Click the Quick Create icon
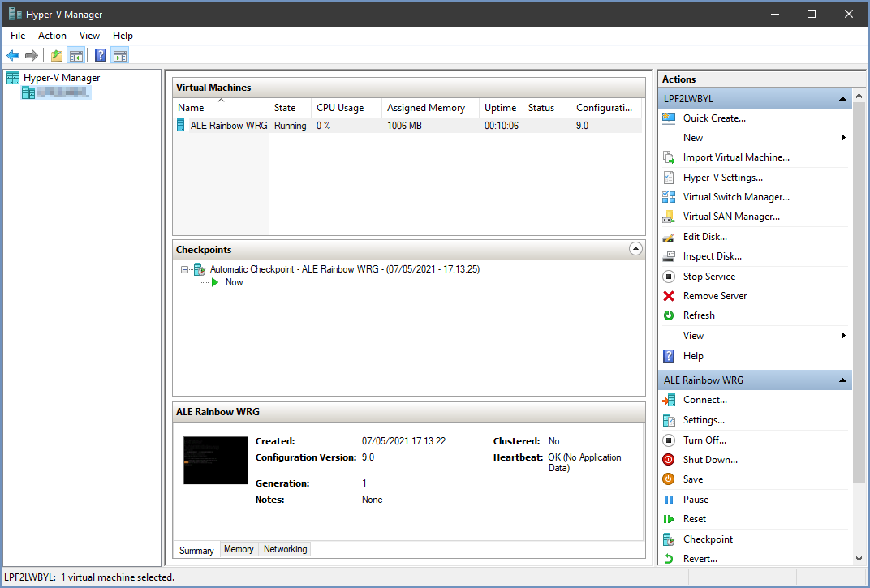The image size is (870, 588). coord(669,118)
